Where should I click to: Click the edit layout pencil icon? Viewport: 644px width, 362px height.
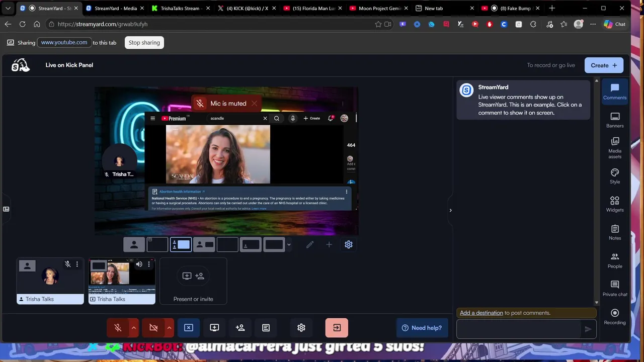[x=310, y=245]
